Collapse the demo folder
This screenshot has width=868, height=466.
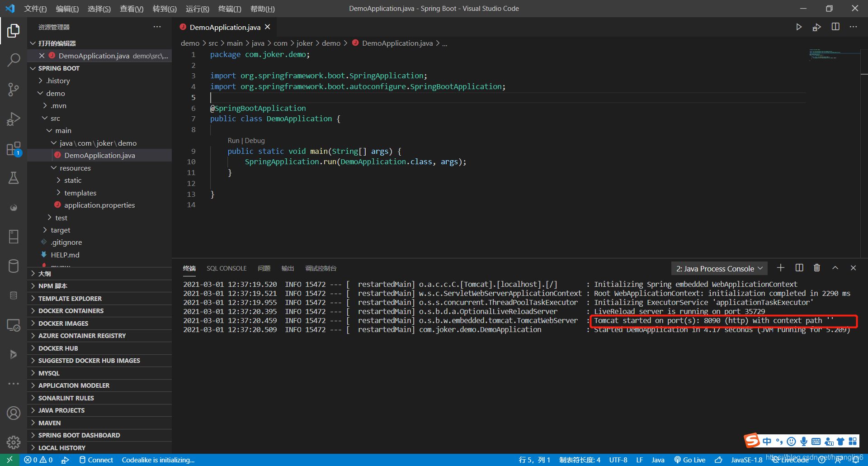click(99, 93)
